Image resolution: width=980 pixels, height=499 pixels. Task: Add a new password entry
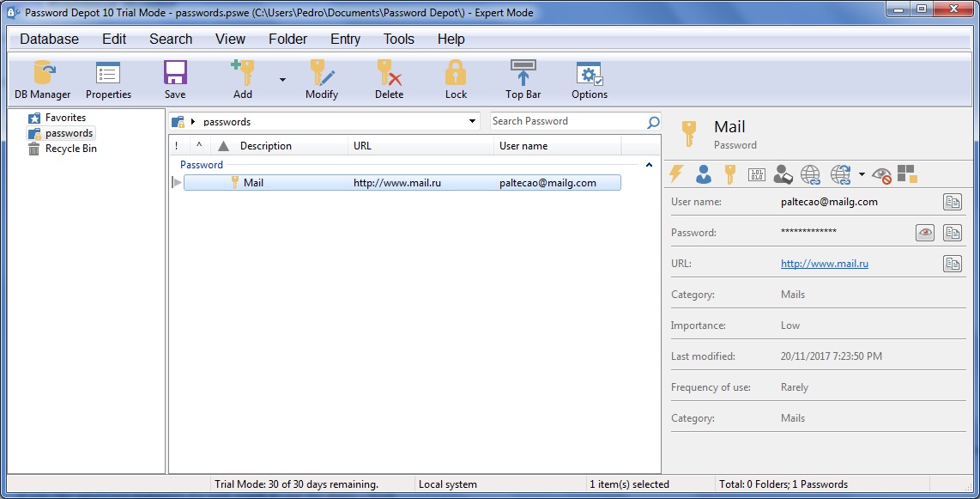pos(241,78)
